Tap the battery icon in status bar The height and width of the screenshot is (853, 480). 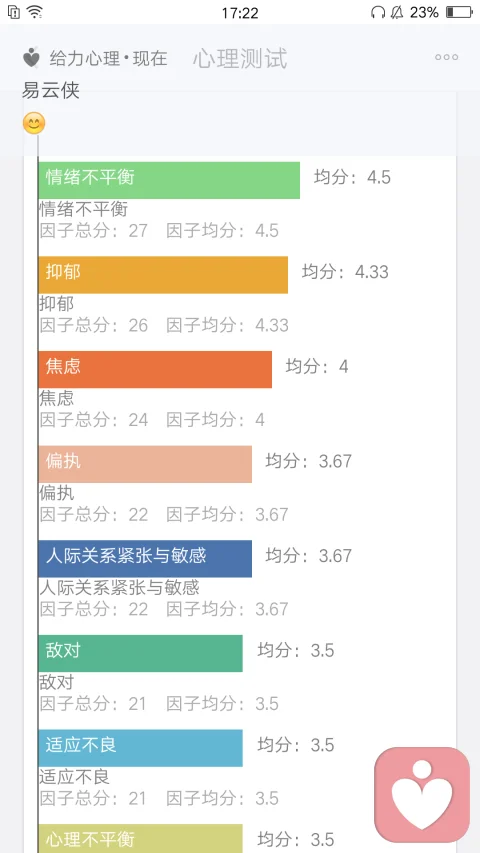coord(459,12)
